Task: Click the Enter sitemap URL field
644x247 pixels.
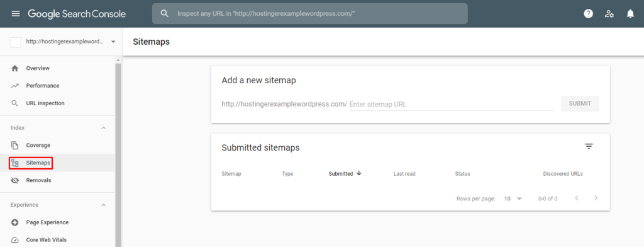Action: point(452,105)
